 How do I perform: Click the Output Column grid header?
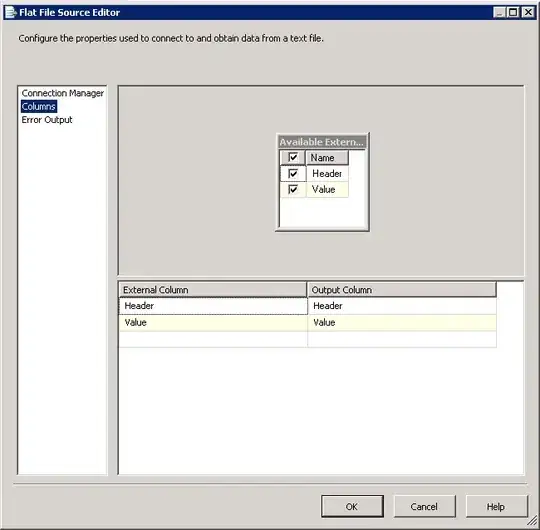(402, 290)
